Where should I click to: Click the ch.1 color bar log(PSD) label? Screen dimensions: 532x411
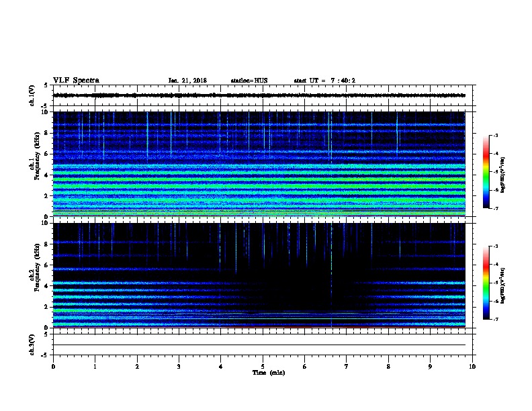click(502, 175)
